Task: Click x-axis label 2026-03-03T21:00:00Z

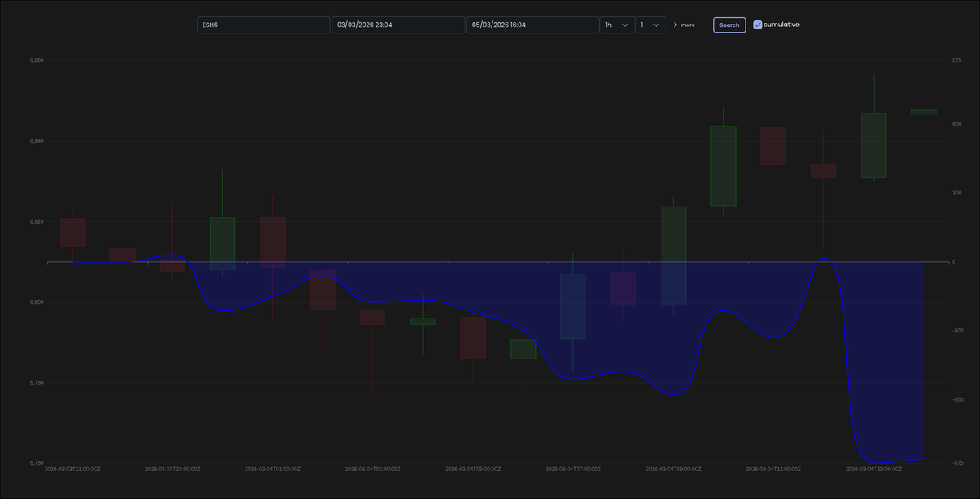Action: click(72, 470)
